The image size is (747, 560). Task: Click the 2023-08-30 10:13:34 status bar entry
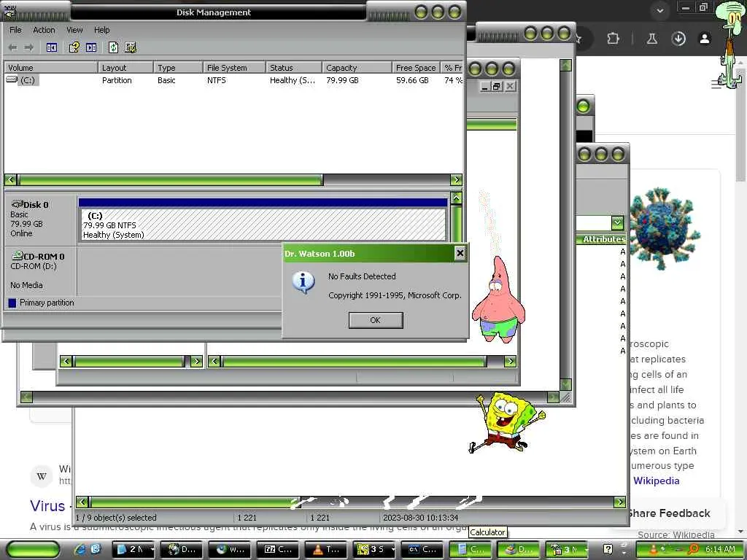tap(421, 518)
